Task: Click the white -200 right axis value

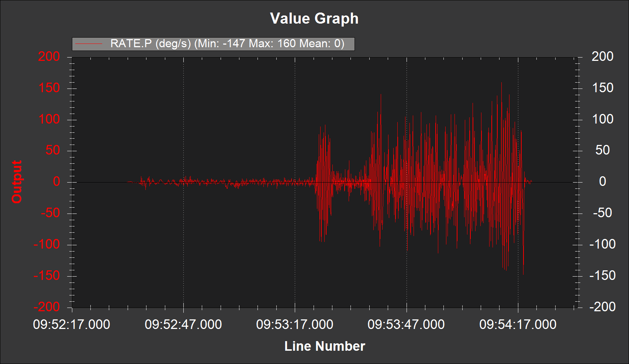Action: [x=602, y=307]
